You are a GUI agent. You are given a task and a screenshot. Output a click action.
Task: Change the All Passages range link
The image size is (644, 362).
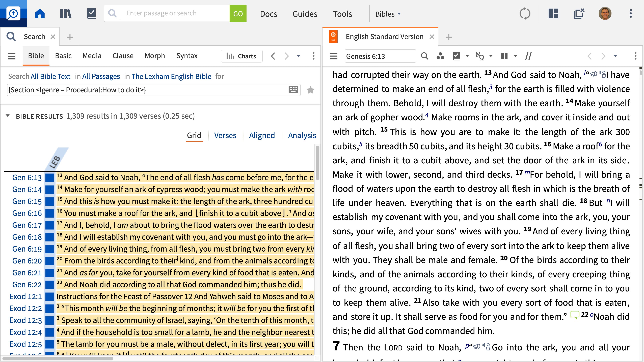[x=101, y=76]
